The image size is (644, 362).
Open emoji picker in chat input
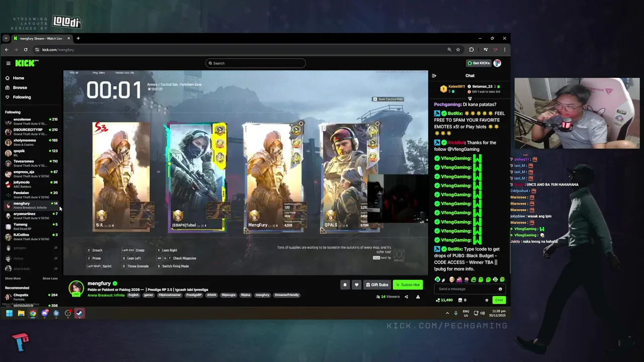[x=500, y=289]
